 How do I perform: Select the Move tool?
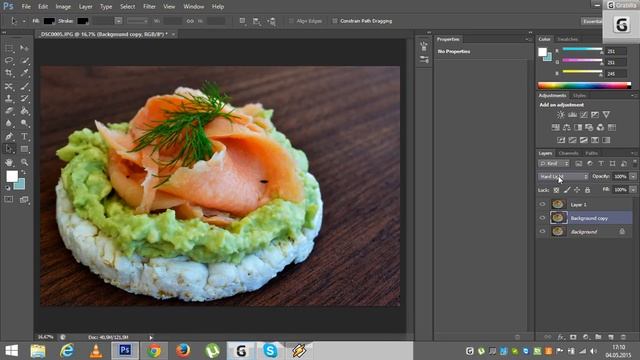[x=24, y=49]
